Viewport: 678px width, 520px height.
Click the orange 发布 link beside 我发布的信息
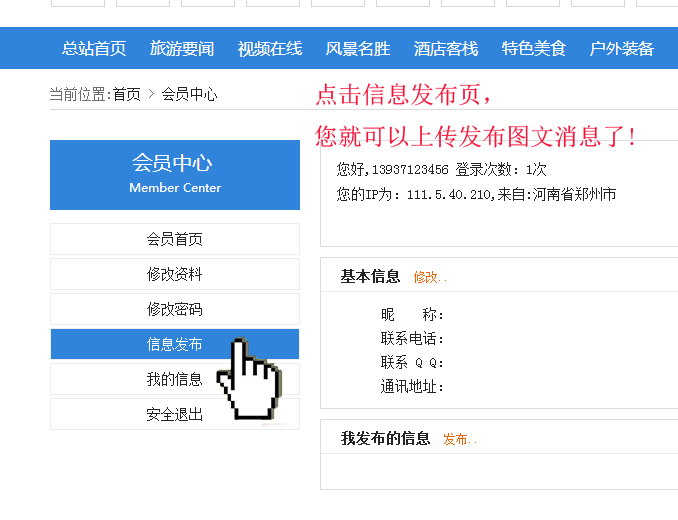[456, 439]
